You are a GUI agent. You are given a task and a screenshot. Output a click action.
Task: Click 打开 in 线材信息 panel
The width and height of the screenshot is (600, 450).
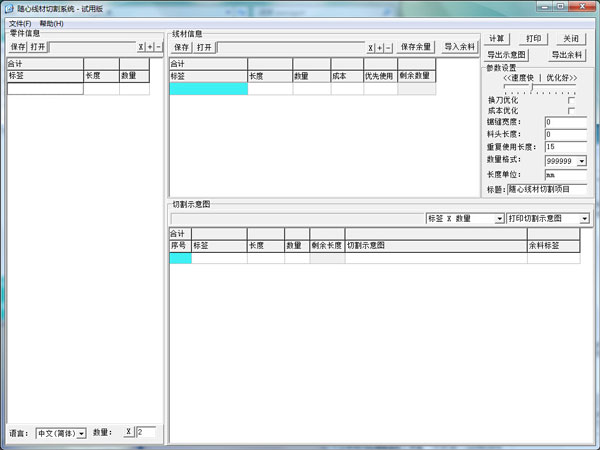(204, 47)
